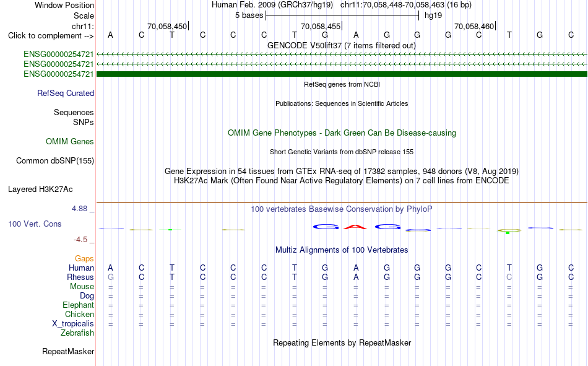
Task: Click the 'hg19' label next to scale bar
Action: pyautogui.click(x=433, y=15)
